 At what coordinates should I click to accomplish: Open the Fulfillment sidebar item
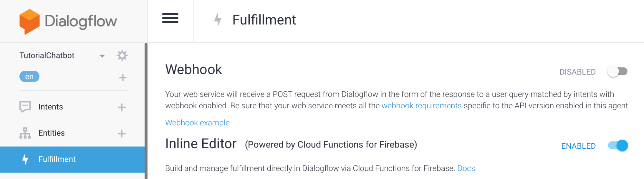tap(72, 159)
